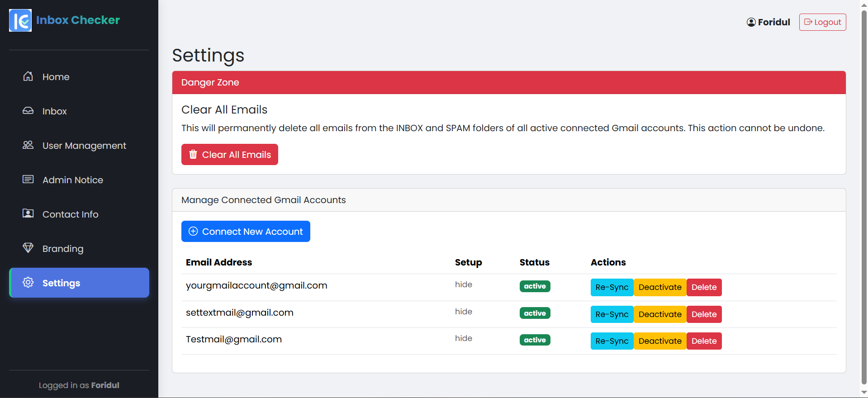Click the page's vertical scrollbar
The height and width of the screenshot is (398, 868).
click(864, 194)
